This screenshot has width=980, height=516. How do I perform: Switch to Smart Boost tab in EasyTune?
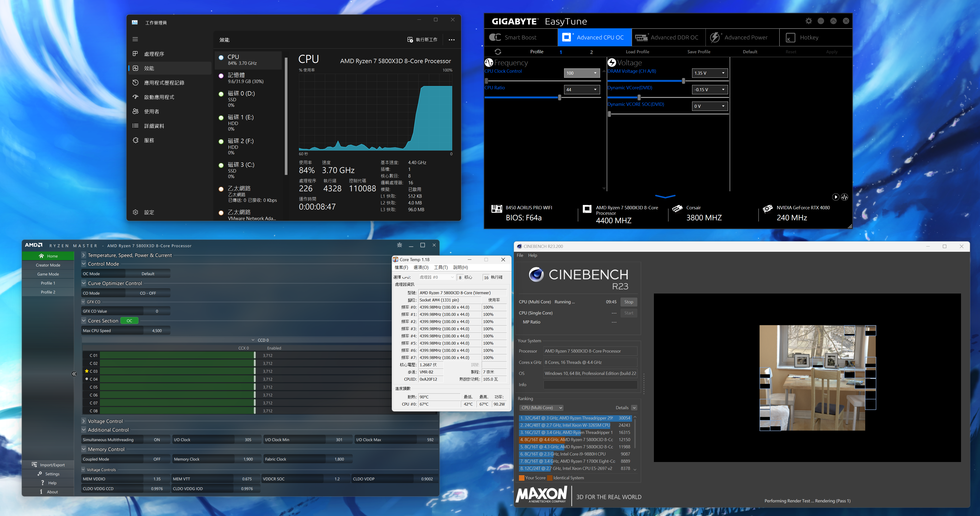point(521,37)
